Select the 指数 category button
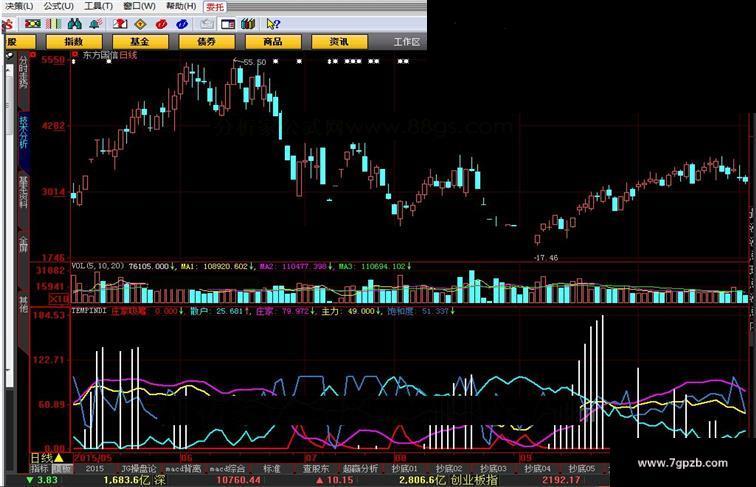Screen dimensions: 756x487 coord(74,42)
